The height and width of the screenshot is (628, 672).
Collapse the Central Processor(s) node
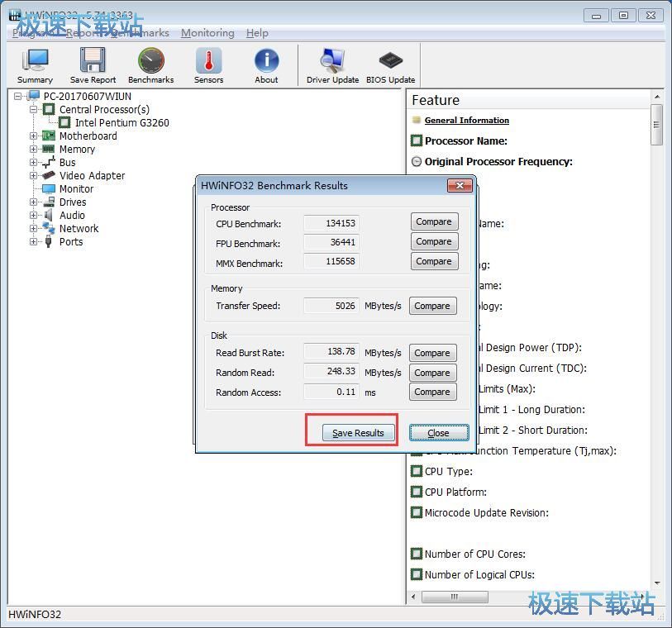33,109
